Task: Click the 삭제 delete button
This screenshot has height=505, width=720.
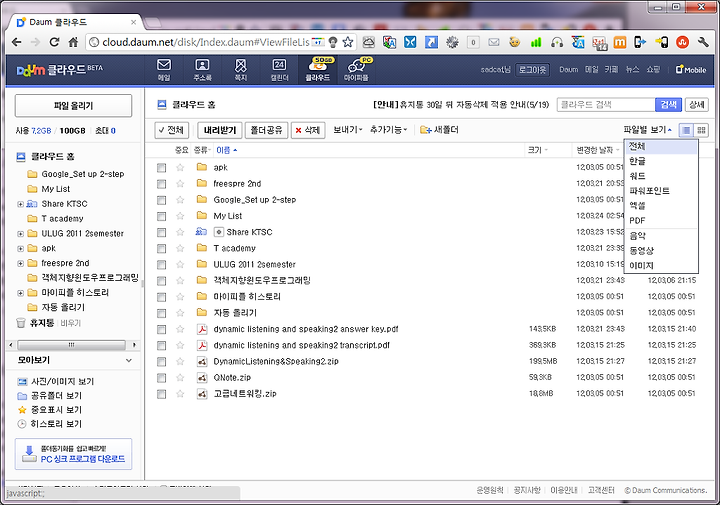Action: tap(308, 130)
